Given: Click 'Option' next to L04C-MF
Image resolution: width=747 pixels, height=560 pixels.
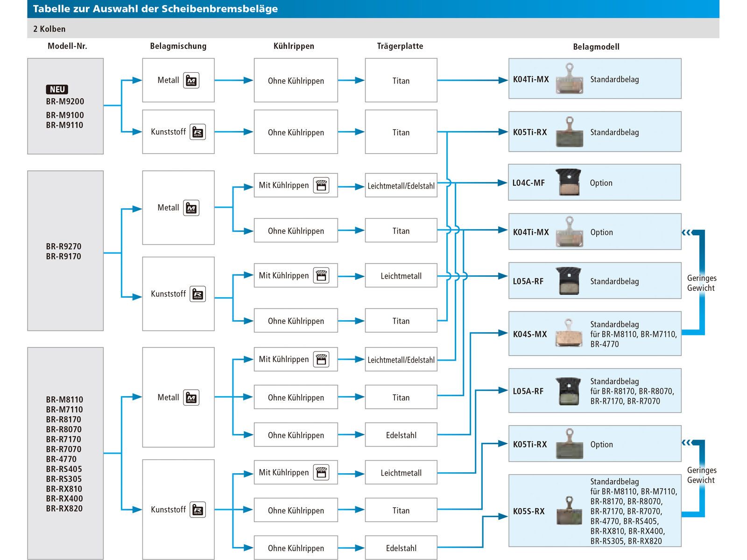Looking at the screenshot, I should [601, 183].
